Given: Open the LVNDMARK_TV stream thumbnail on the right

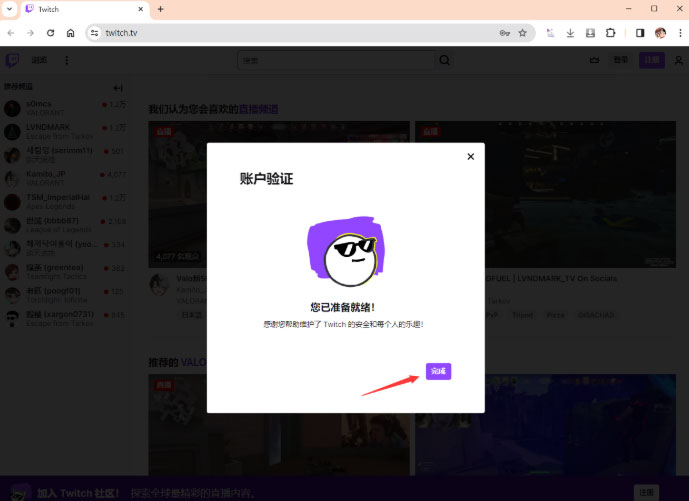Looking at the screenshot, I should [x=545, y=194].
